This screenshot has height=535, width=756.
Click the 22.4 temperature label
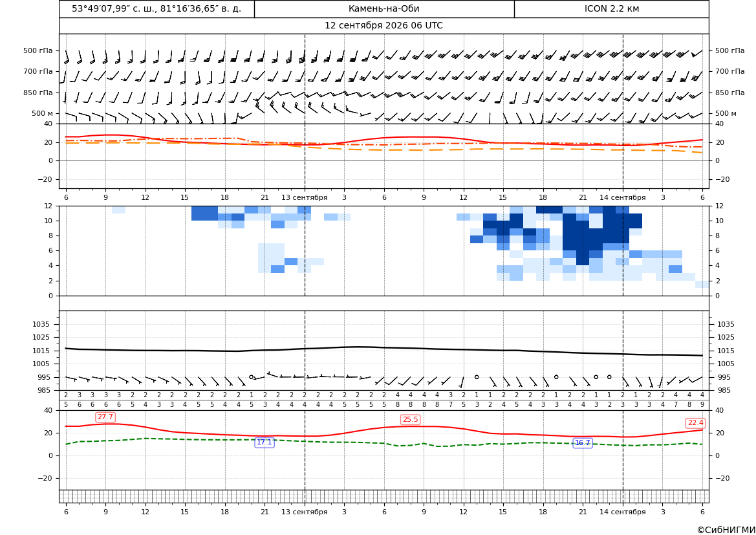click(695, 423)
